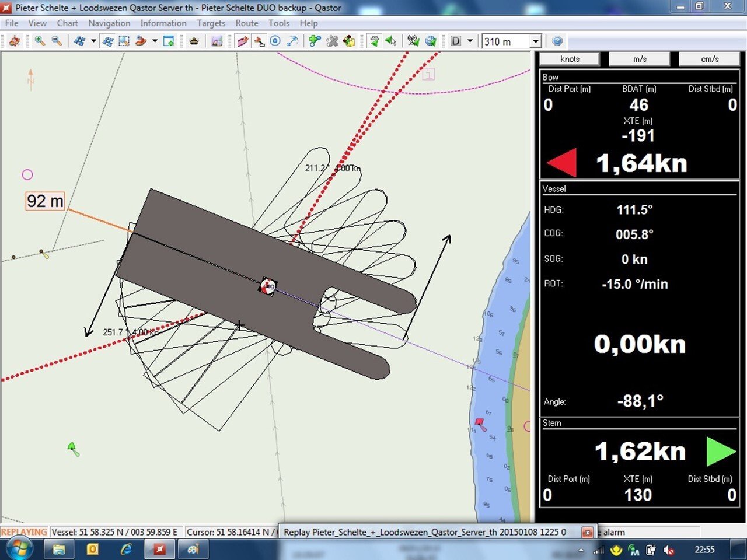Switch speed units to knots
This screenshot has width=747, height=560.
click(570, 59)
